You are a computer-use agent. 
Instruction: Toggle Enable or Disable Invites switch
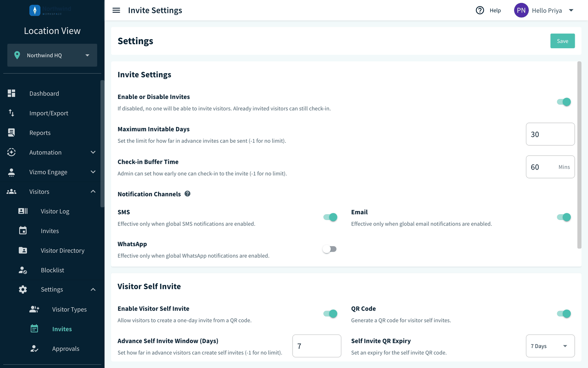pyautogui.click(x=564, y=102)
